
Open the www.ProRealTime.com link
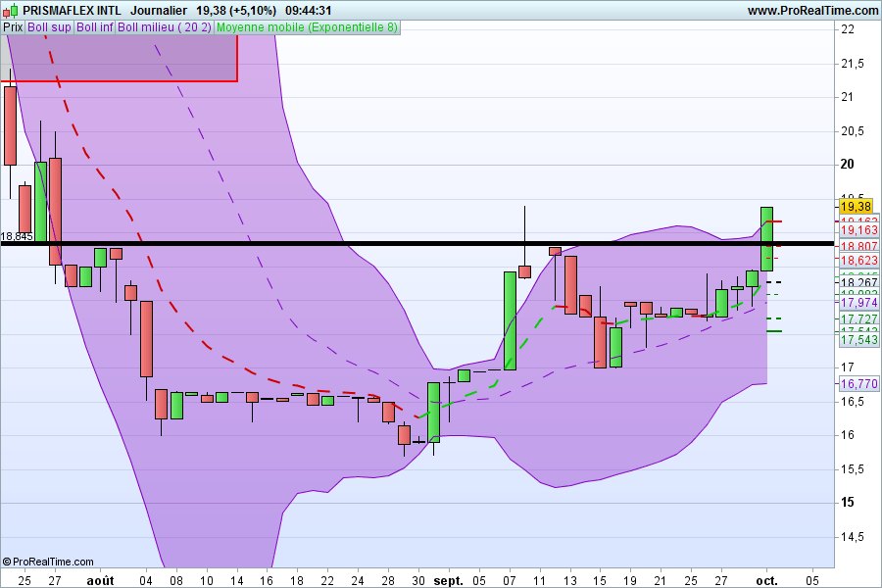812,11
